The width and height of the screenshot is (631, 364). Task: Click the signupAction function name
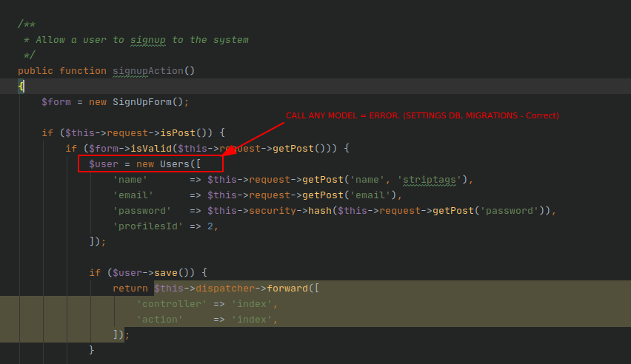coord(147,71)
